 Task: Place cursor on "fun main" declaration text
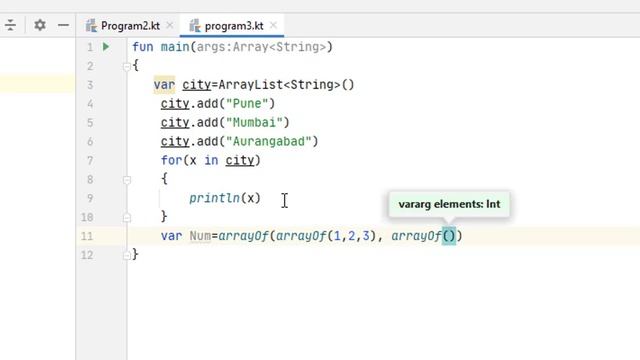(x=161, y=47)
